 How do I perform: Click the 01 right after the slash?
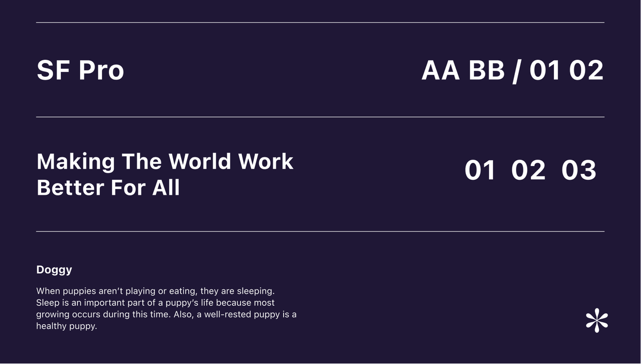point(545,70)
